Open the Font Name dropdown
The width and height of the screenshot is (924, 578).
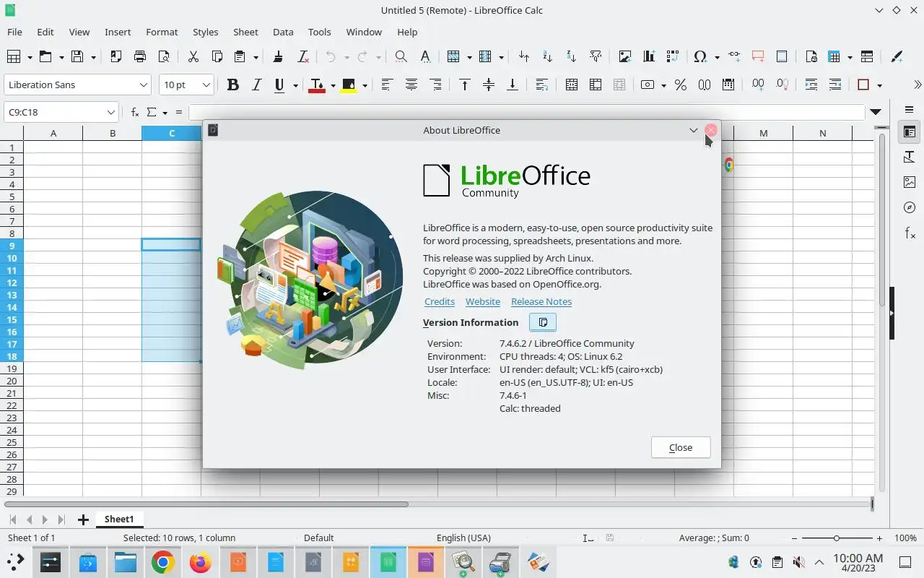(x=143, y=85)
